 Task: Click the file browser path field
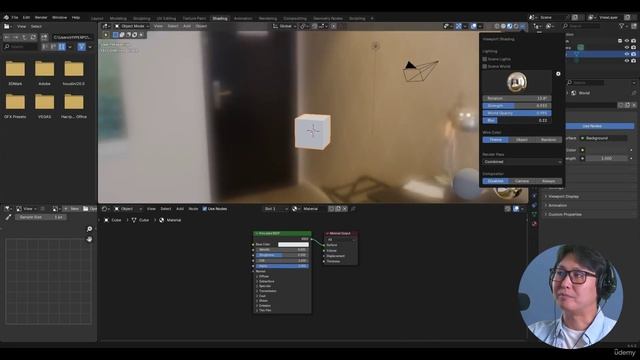tap(73, 37)
